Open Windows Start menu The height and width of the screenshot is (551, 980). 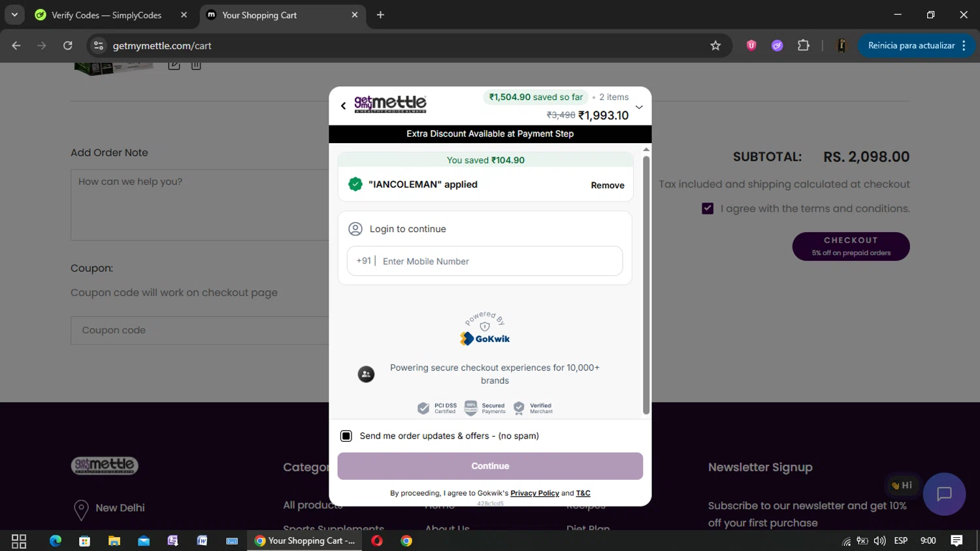point(19,541)
